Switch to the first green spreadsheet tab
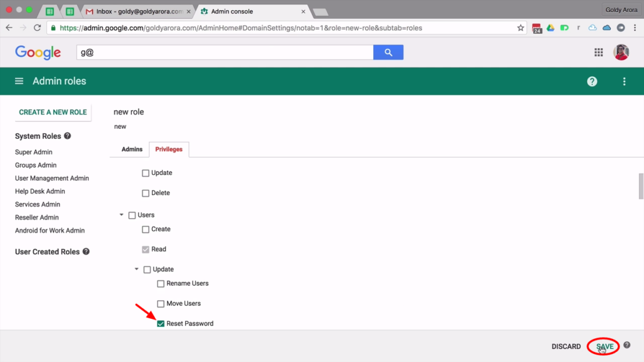The image size is (644, 362). click(x=49, y=11)
